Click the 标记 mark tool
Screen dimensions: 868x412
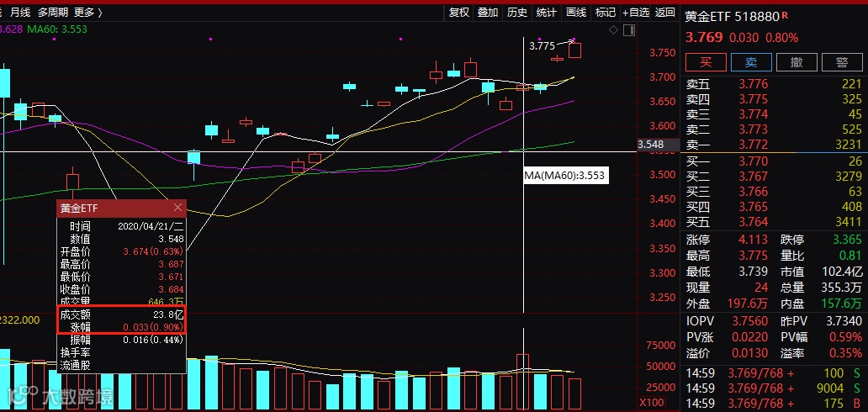point(605,12)
